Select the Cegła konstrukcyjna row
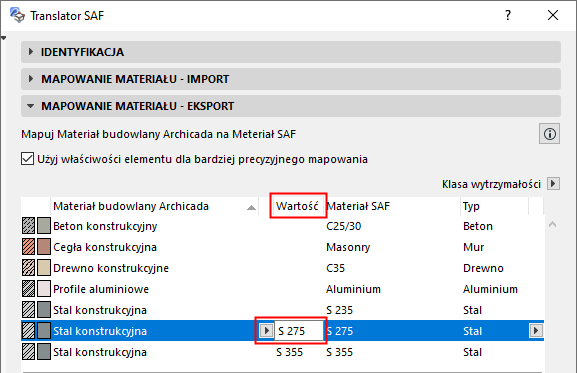 point(282,247)
